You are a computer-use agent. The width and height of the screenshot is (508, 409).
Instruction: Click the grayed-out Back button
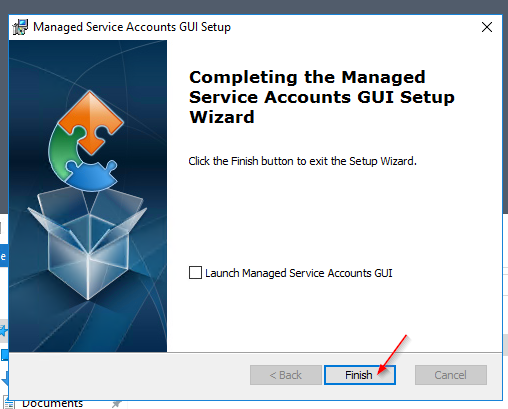pyautogui.click(x=286, y=375)
